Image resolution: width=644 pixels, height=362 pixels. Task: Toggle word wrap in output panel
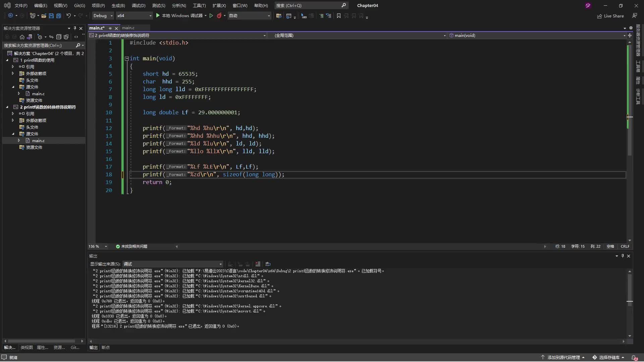coord(268,264)
